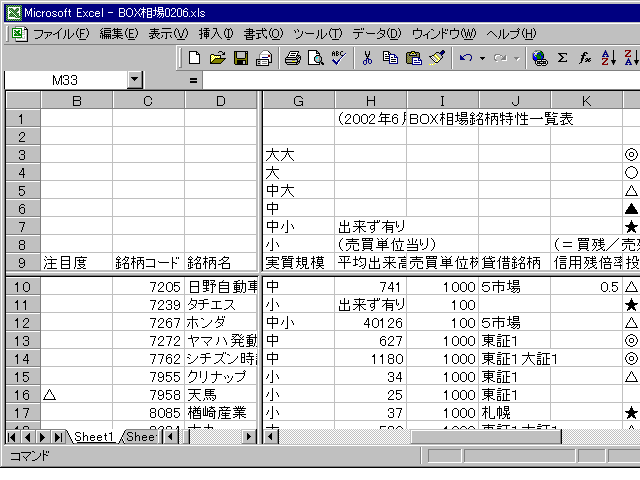Open the 書式(O) menu
Viewport: 640px width, 480px height.
[263, 34]
